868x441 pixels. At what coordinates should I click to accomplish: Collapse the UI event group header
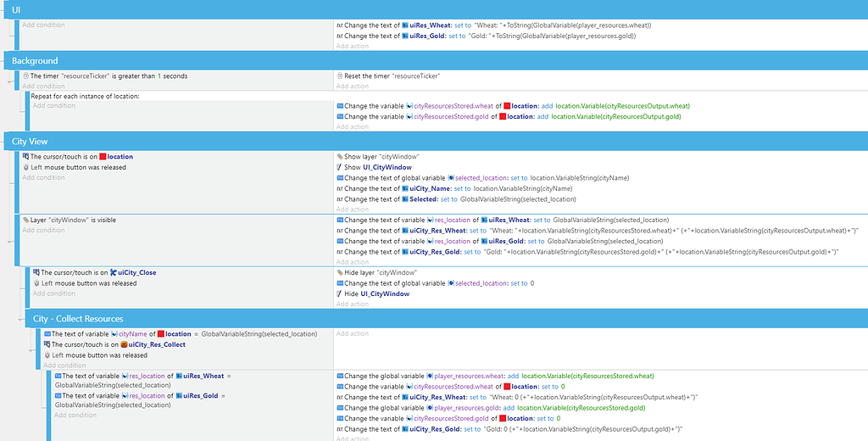[16, 9]
